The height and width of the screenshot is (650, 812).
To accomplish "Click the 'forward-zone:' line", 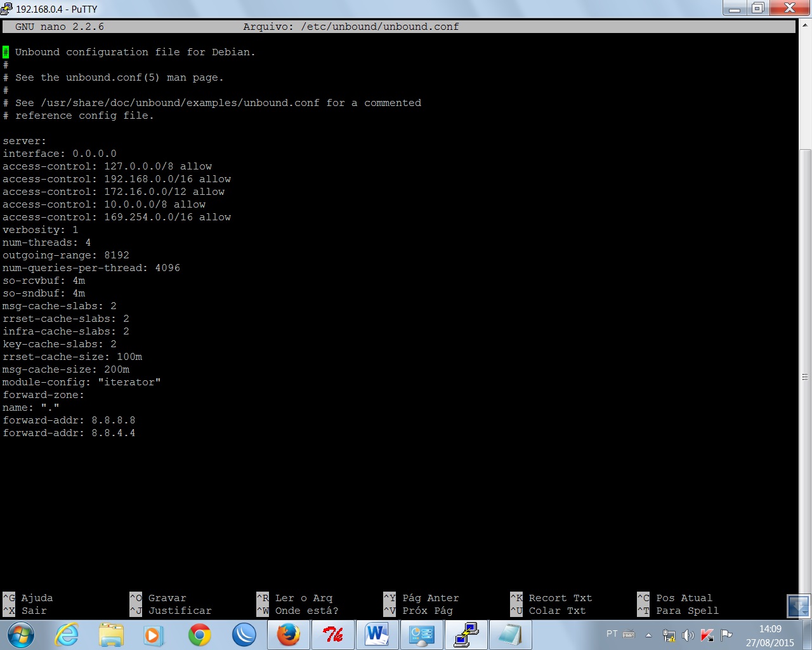I will coord(44,395).
